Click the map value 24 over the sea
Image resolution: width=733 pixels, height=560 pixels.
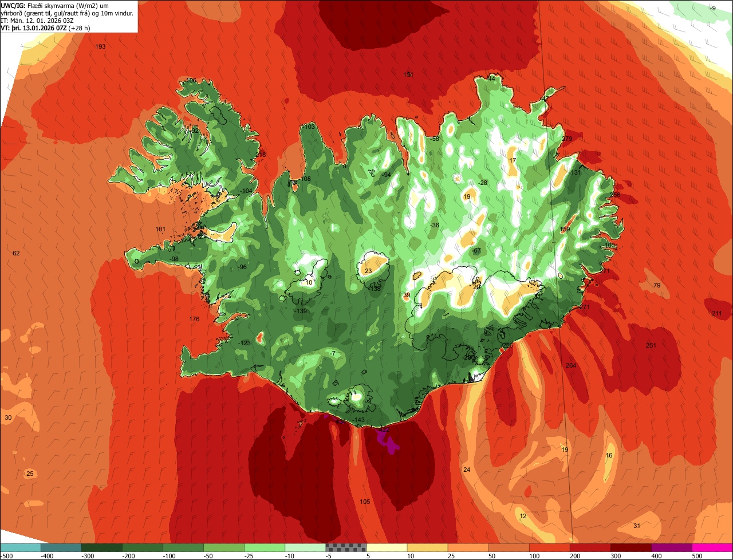point(467,470)
